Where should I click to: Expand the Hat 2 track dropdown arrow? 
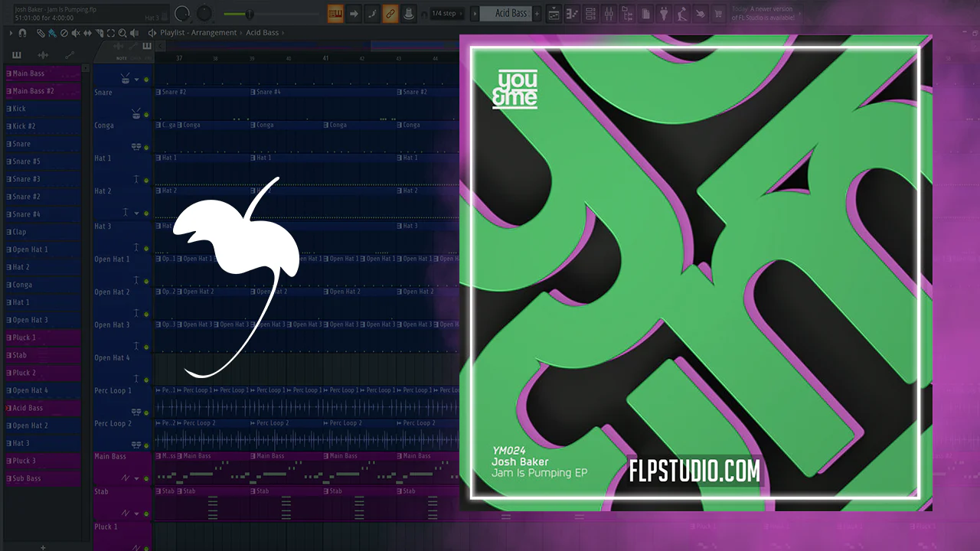[137, 212]
